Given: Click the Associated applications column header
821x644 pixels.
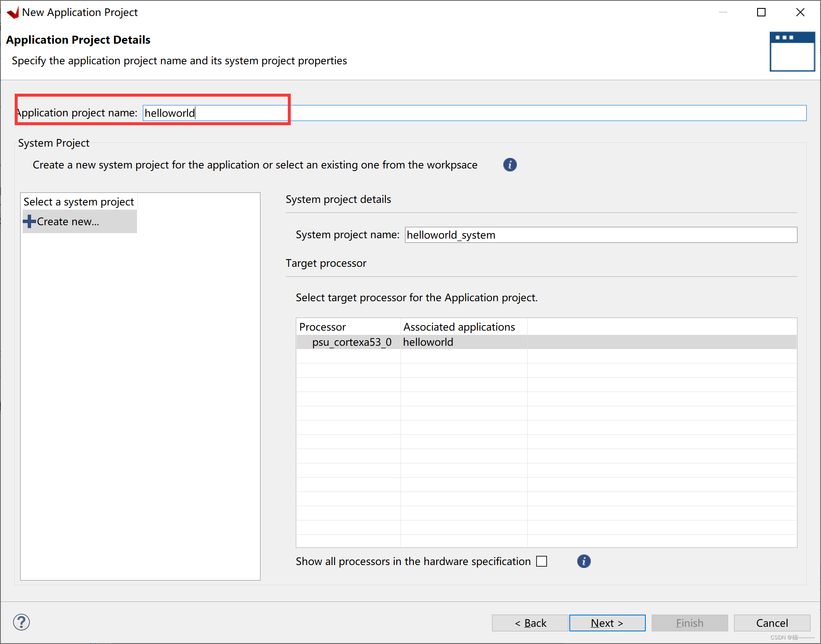Looking at the screenshot, I should (x=459, y=327).
